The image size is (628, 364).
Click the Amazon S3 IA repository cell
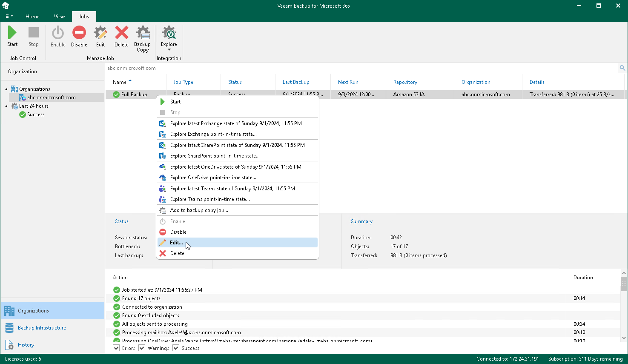[409, 95]
